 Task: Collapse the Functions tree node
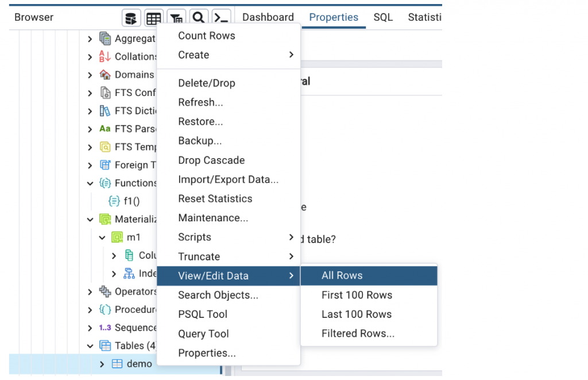point(90,183)
